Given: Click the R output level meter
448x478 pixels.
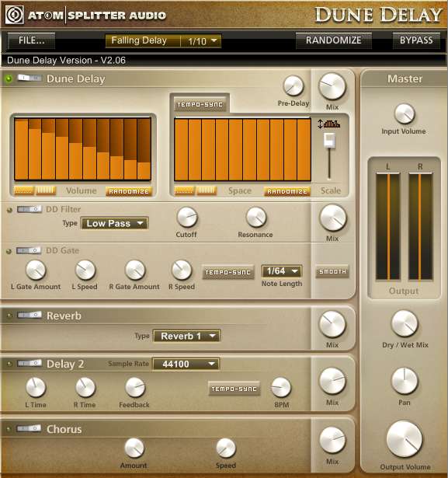Looking at the screenshot, I should 420,227.
